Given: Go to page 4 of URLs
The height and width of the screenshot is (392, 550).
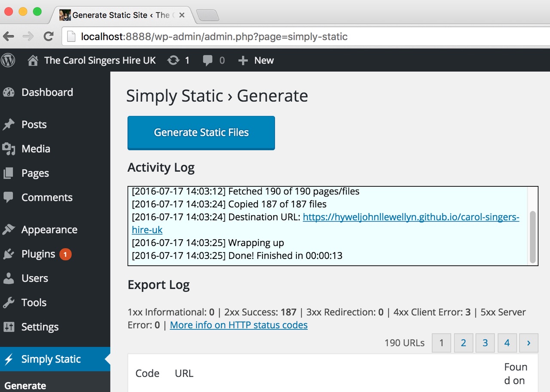Looking at the screenshot, I should (x=507, y=343).
